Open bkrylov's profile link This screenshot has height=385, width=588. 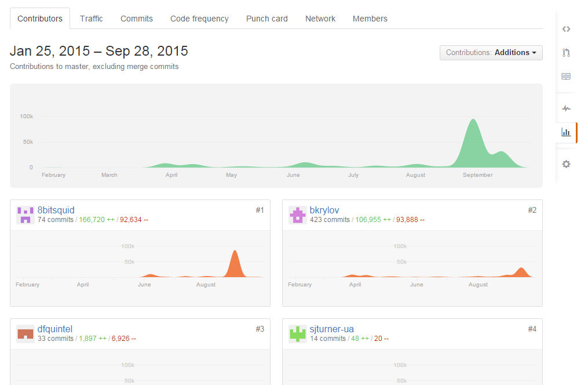click(x=324, y=210)
